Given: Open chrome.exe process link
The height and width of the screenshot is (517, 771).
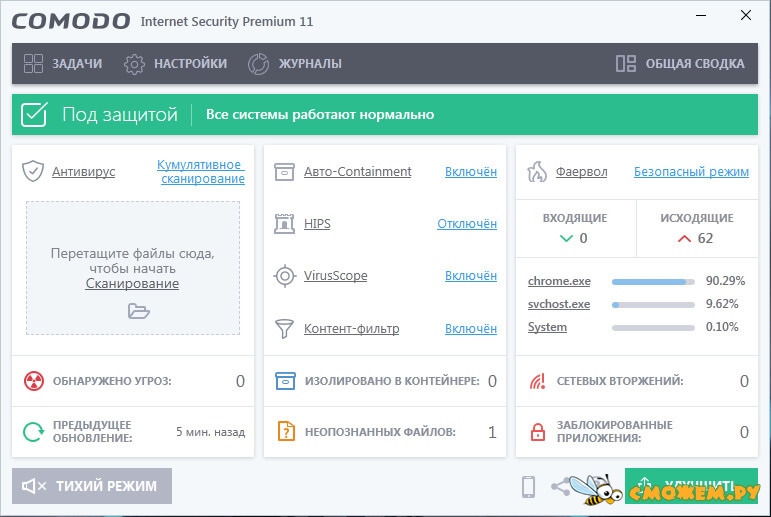Looking at the screenshot, I should (x=559, y=281).
